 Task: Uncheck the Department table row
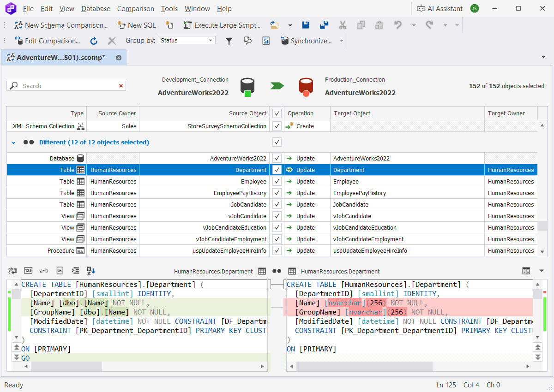pos(277,170)
